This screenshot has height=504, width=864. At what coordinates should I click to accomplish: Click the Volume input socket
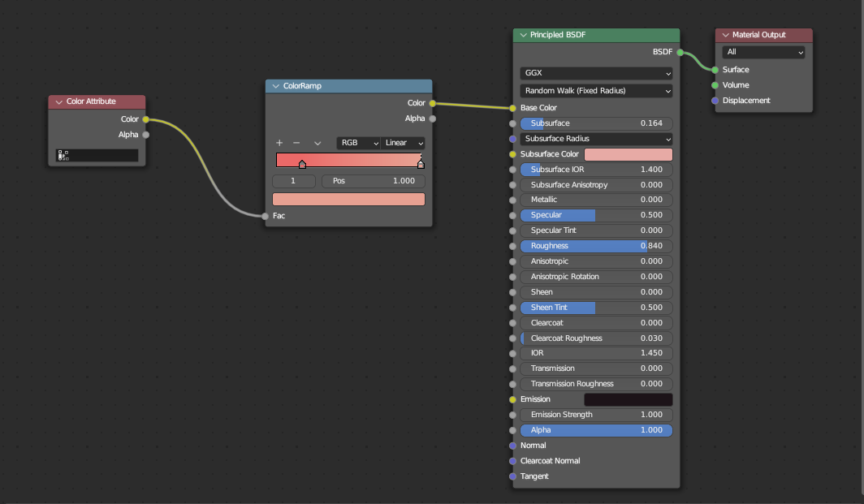point(715,85)
